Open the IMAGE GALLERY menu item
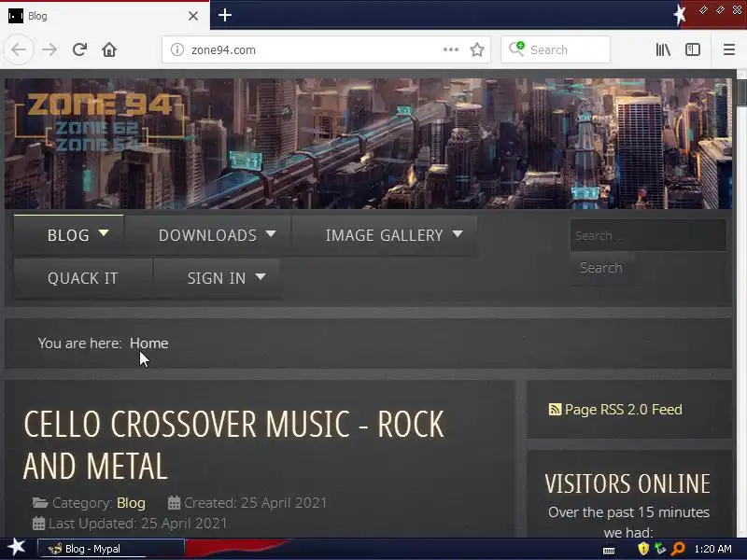The height and width of the screenshot is (560, 747). (x=385, y=235)
